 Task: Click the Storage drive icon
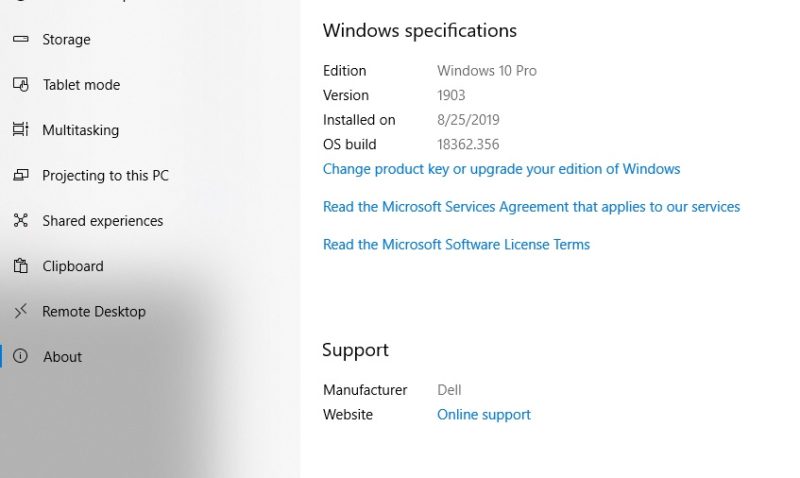(20, 40)
